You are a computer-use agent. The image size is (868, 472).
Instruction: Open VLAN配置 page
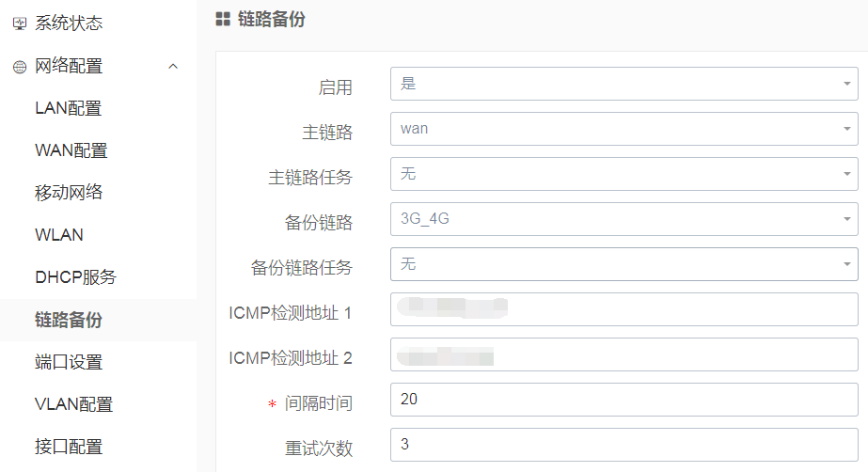[x=73, y=404]
